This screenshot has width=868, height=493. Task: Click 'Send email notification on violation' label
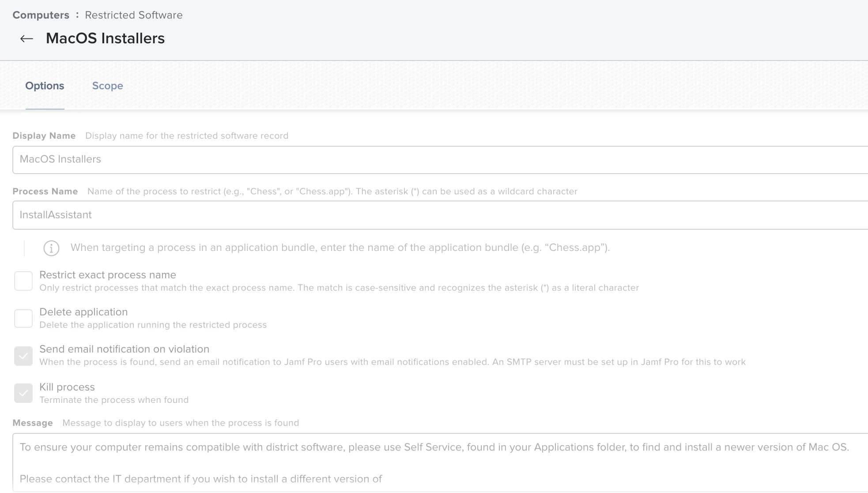pyautogui.click(x=125, y=349)
